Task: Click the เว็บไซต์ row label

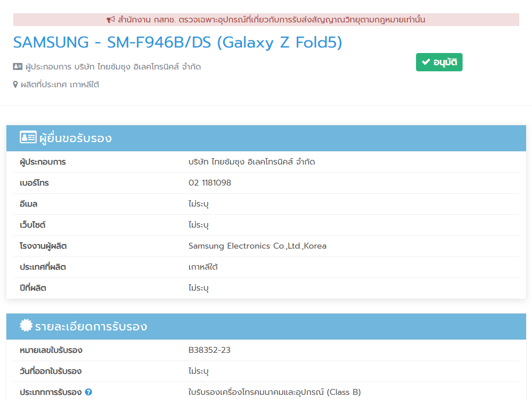Action: click(32, 225)
